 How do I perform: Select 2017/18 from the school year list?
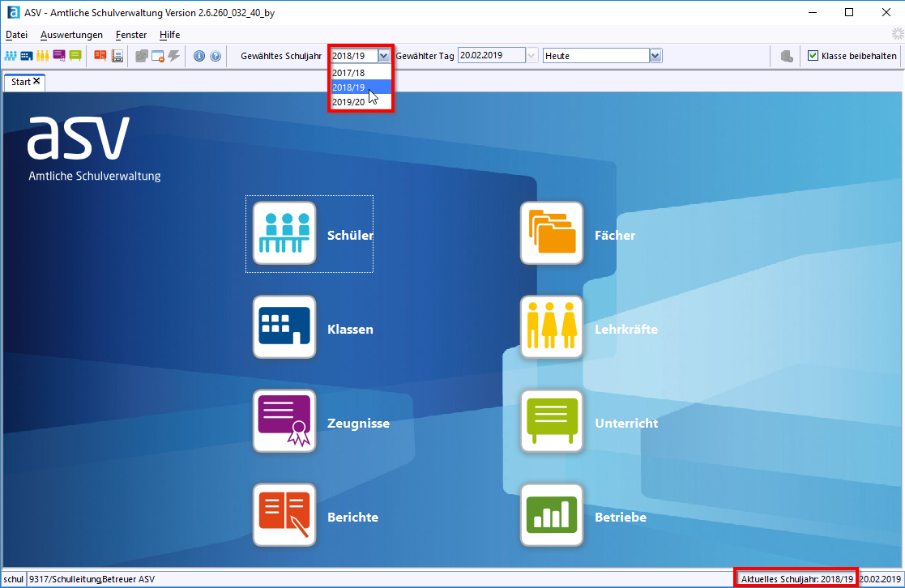click(348, 73)
